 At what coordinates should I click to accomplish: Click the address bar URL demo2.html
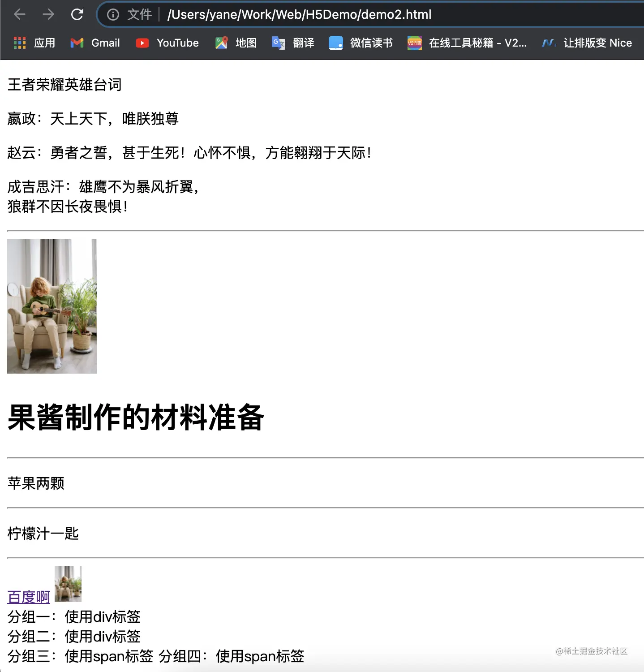coord(299,15)
